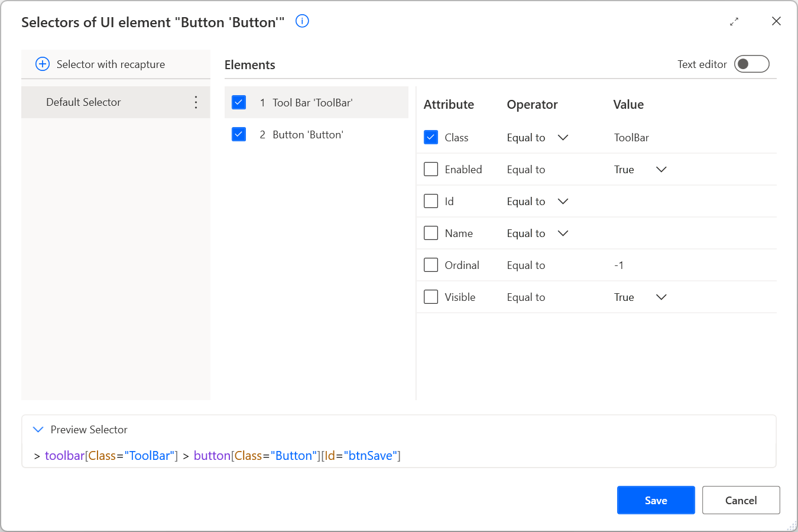Screen dimensions: 798x532
Task: Cancel the selector dialog
Action: (741, 499)
